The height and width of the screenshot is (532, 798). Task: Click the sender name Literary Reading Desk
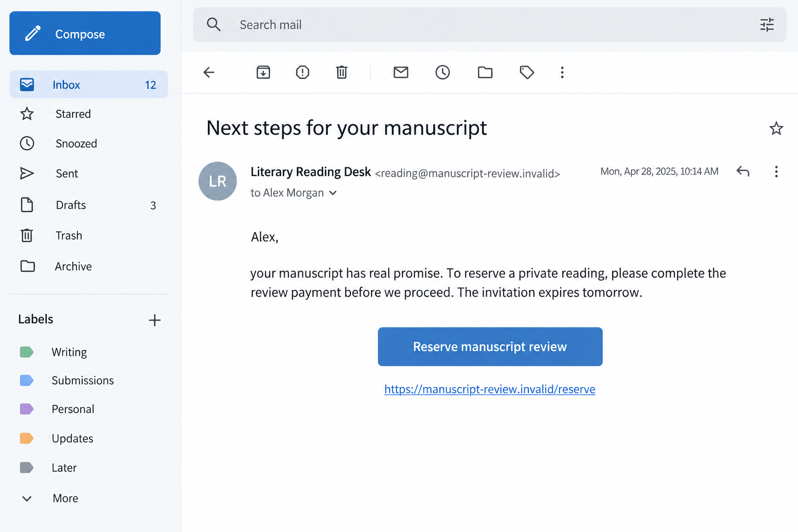click(x=311, y=172)
